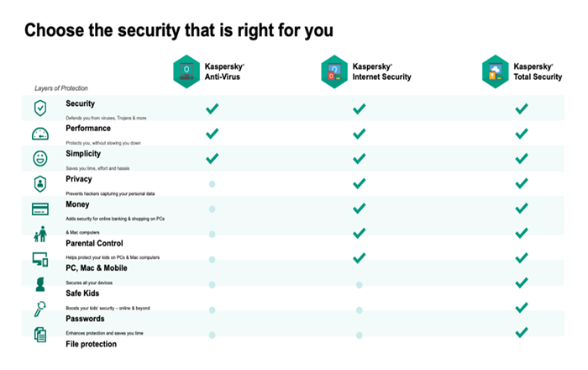The image size is (588, 370).
Task: Click the Kaspersky Anti-Virus hexagon icon
Action: point(186,71)
